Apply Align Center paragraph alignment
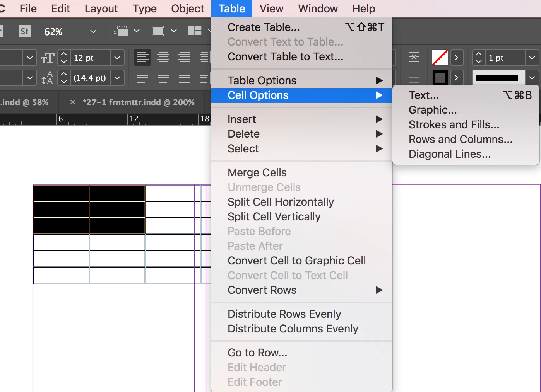The height and width of the screenshot is (392, 541). pyautogui.click(x=163, y=57)
